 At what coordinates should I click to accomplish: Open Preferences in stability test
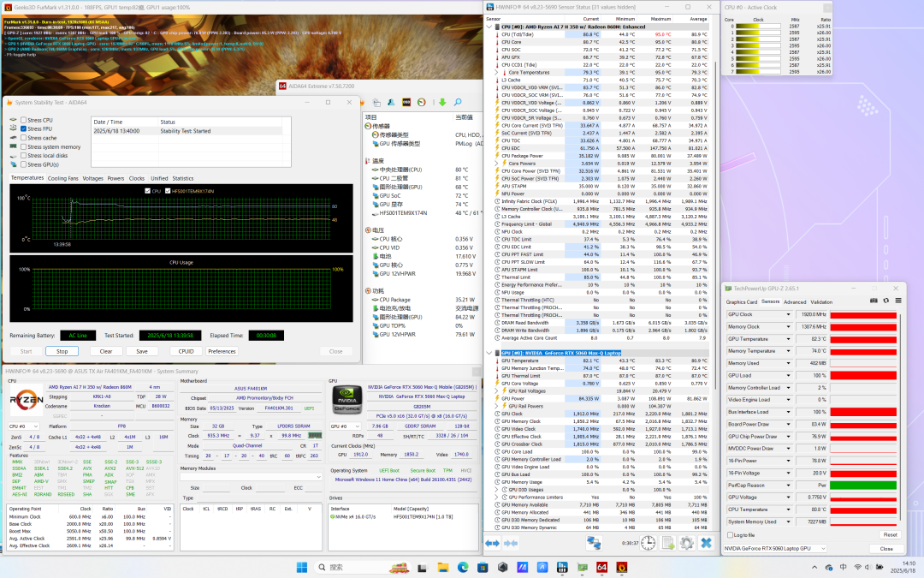[222, 351]
